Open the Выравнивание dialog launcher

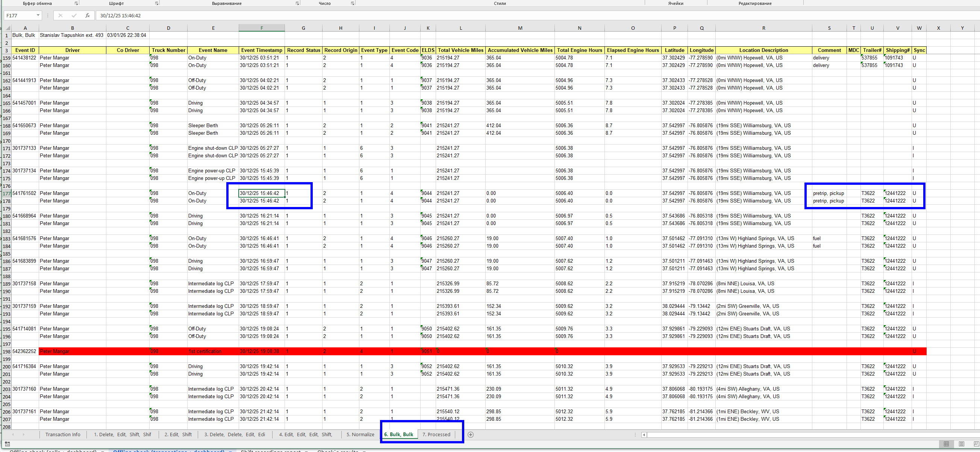297,3
